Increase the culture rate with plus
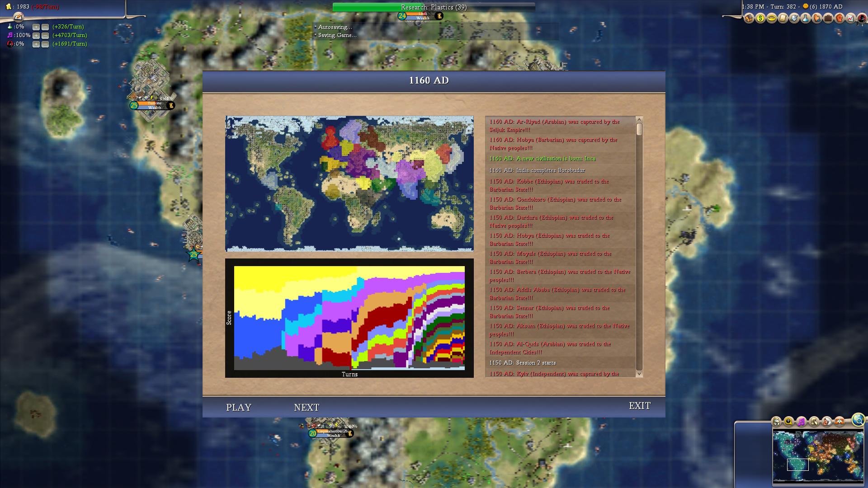 (x=36, y=36)
